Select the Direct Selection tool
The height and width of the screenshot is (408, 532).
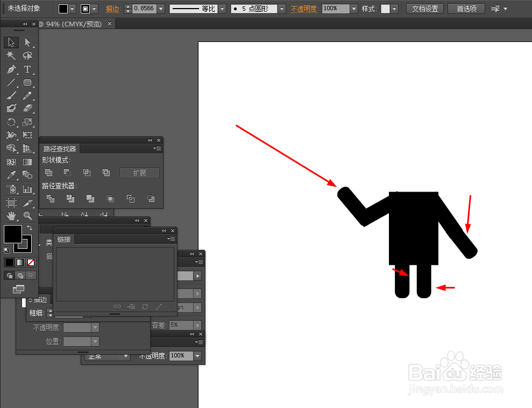[x=27, y=43]
